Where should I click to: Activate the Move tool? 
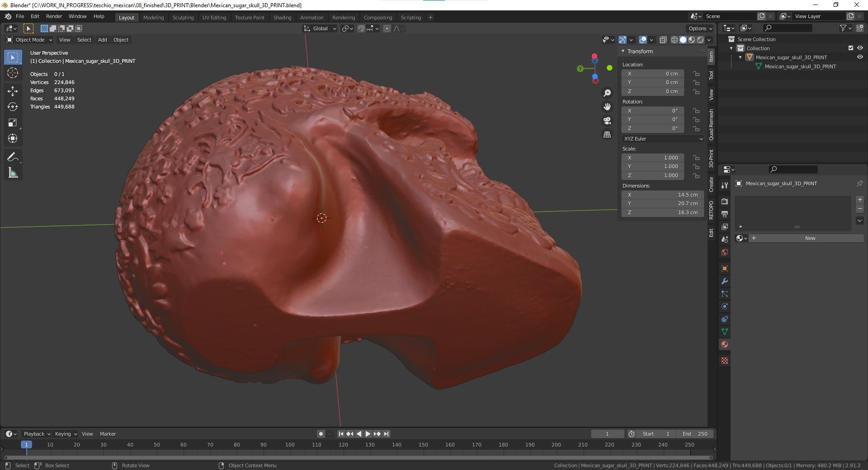pyautogui.click(x=13, y=91)
